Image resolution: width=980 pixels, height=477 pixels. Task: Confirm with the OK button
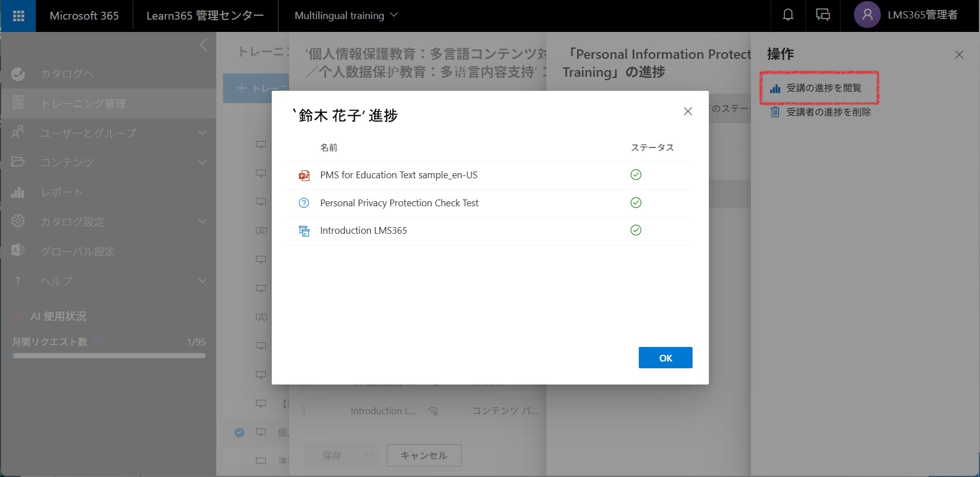pyautogui.click(x=666, y=358)
